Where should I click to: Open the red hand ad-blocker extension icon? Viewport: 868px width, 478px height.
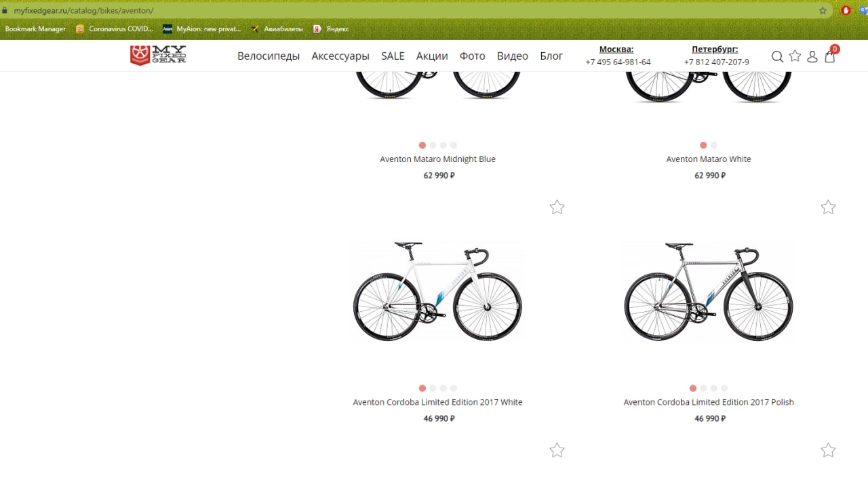846,10
